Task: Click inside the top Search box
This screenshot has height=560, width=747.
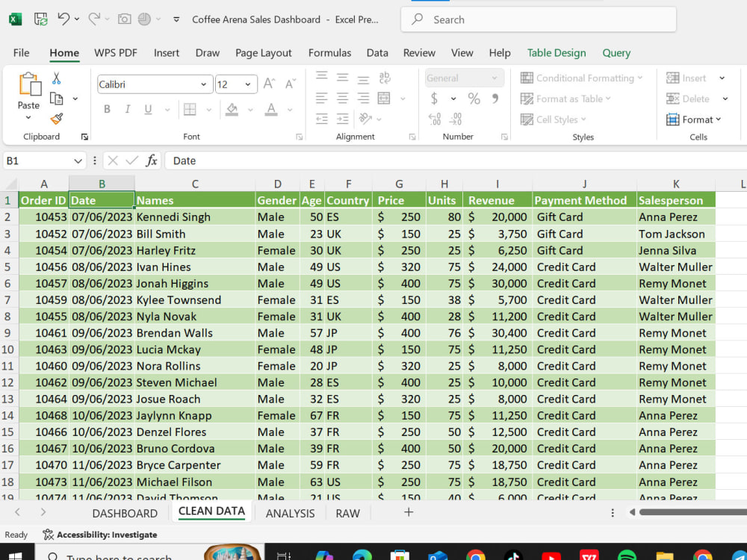Action: click(539, 19)
